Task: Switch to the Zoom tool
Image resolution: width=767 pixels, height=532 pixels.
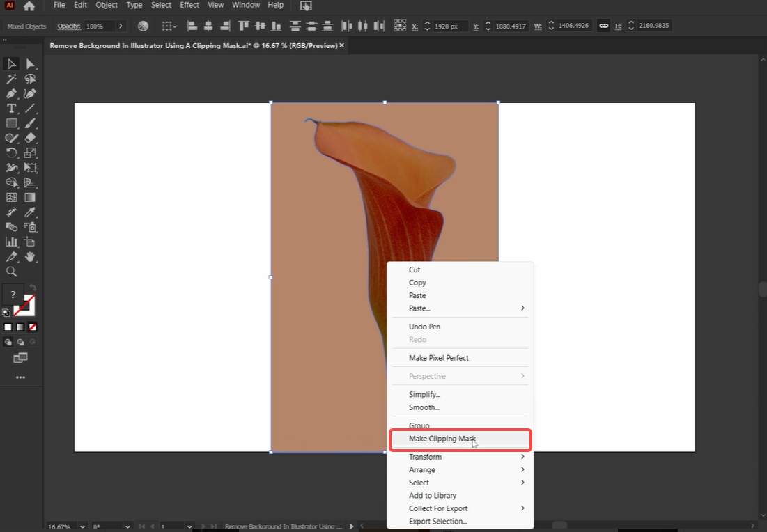Action: pos(11,272)
